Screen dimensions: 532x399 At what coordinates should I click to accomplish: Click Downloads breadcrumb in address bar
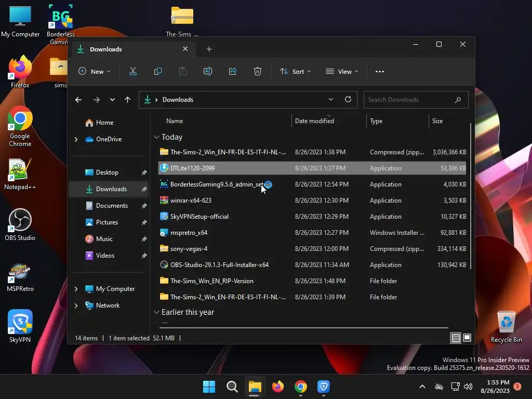click(x=178, y=100)
